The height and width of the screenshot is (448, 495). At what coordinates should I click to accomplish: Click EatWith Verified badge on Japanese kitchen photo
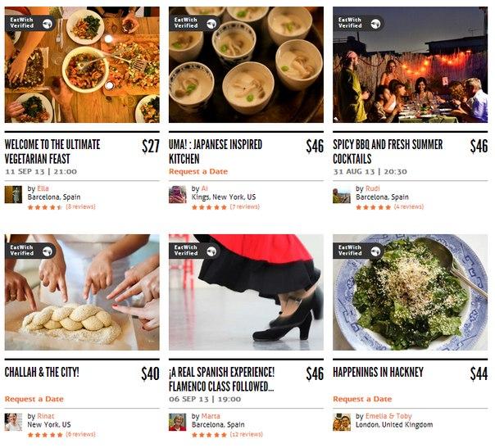pyautogui.click(x=194, y=23)
